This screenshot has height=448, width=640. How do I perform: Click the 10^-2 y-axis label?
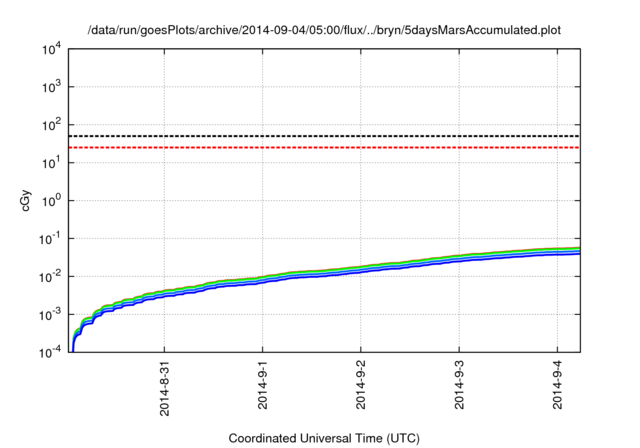(50, 277)
